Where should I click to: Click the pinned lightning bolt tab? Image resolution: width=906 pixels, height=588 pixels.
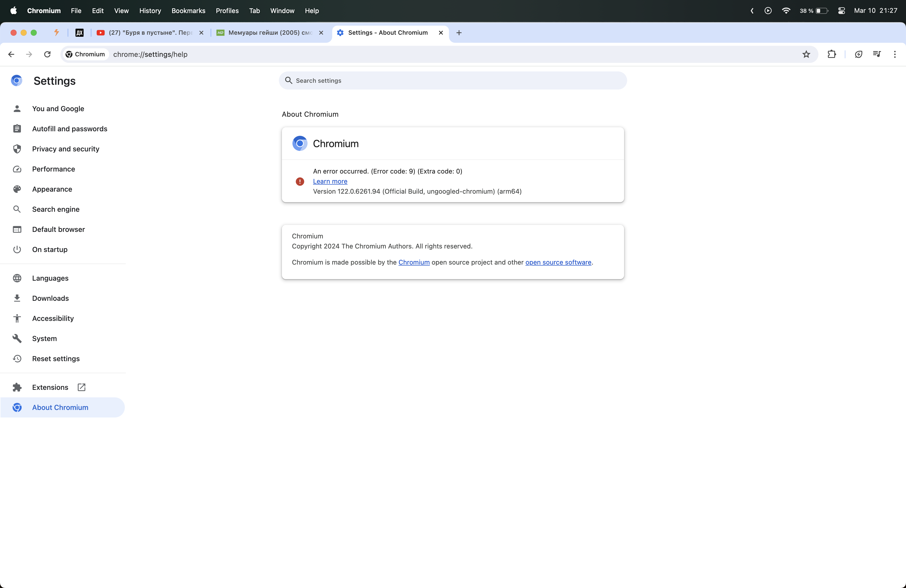56,33
